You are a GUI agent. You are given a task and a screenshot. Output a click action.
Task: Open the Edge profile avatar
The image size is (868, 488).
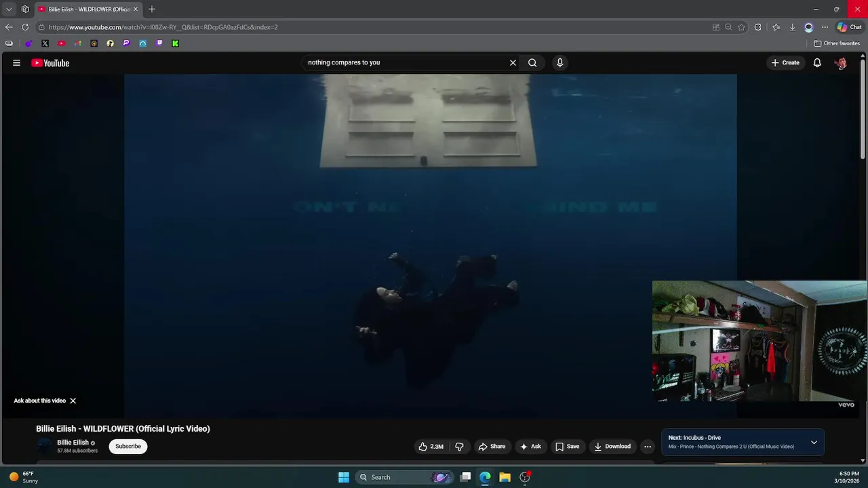coord(808,27)
